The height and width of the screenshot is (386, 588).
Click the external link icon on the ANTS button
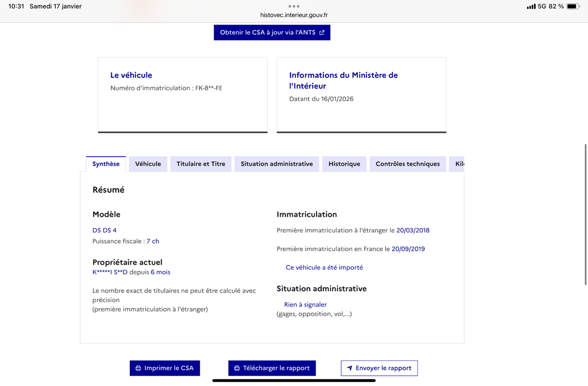322,33
